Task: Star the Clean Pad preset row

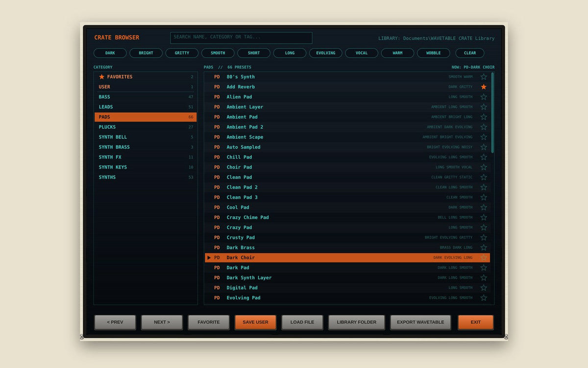Action: click(484, 178)
